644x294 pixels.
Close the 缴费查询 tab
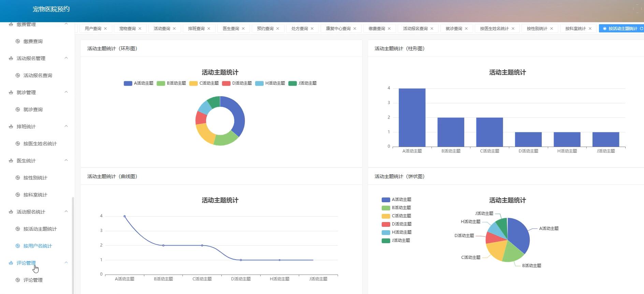389,29
